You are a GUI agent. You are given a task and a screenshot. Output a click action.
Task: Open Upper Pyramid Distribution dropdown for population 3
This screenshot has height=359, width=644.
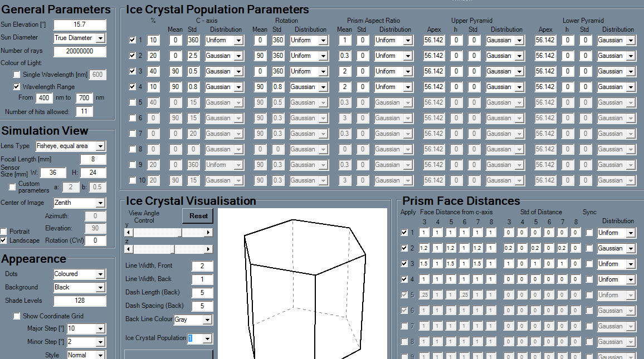coord(520,71)
